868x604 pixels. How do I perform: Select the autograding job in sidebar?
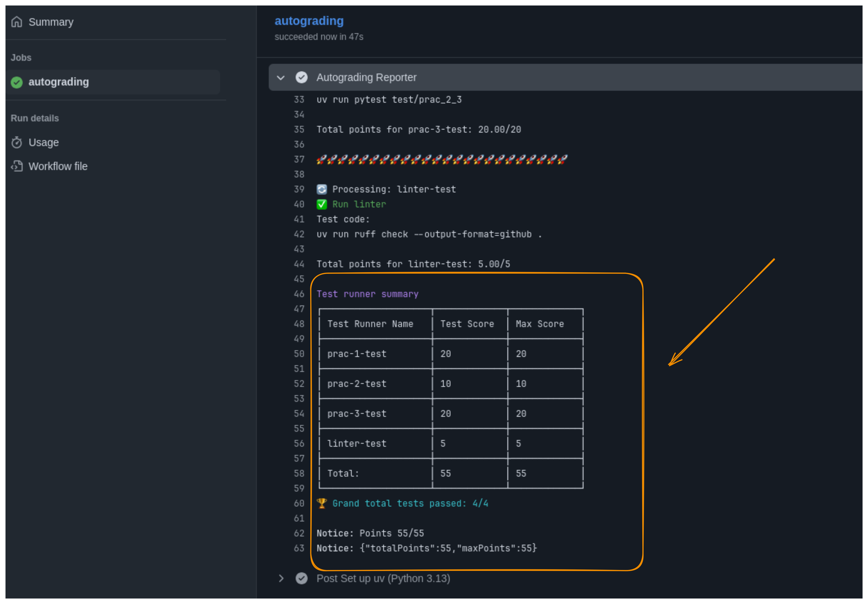point(59,82)
